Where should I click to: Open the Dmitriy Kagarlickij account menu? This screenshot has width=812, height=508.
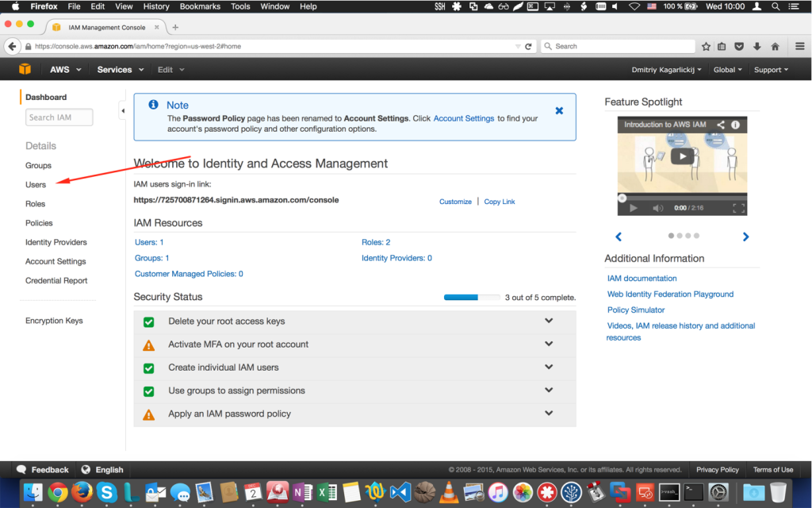click(666, 70)
